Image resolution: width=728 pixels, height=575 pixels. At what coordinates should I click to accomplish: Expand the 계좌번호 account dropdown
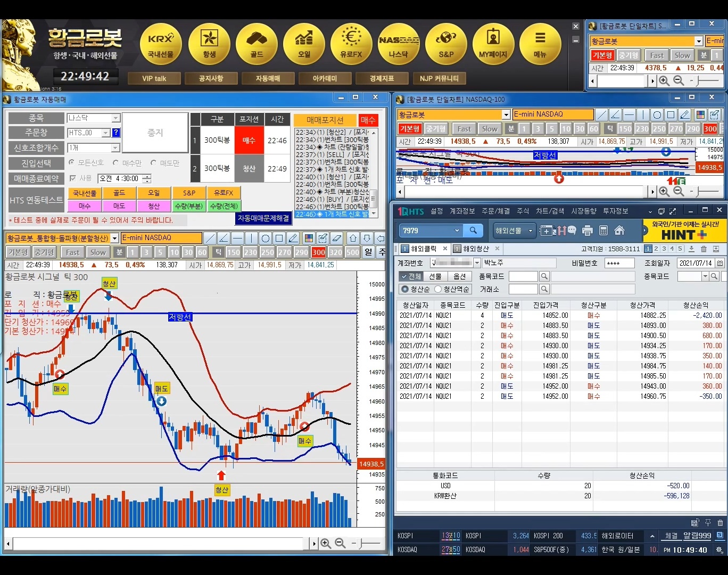pos(477,263)
